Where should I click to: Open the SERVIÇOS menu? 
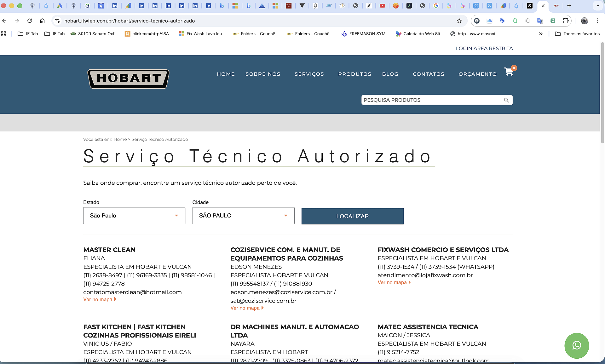click(x=309, y=74)
